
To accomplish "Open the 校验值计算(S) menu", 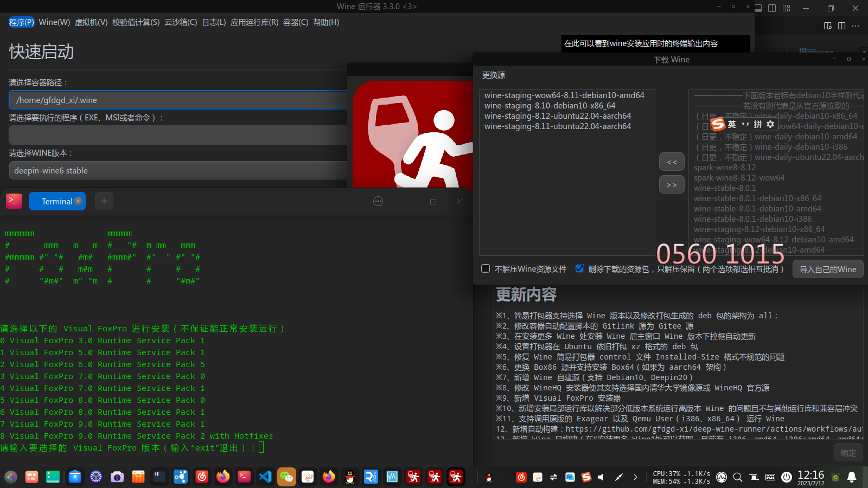I will pyautogui.click(x=136, y=22).
